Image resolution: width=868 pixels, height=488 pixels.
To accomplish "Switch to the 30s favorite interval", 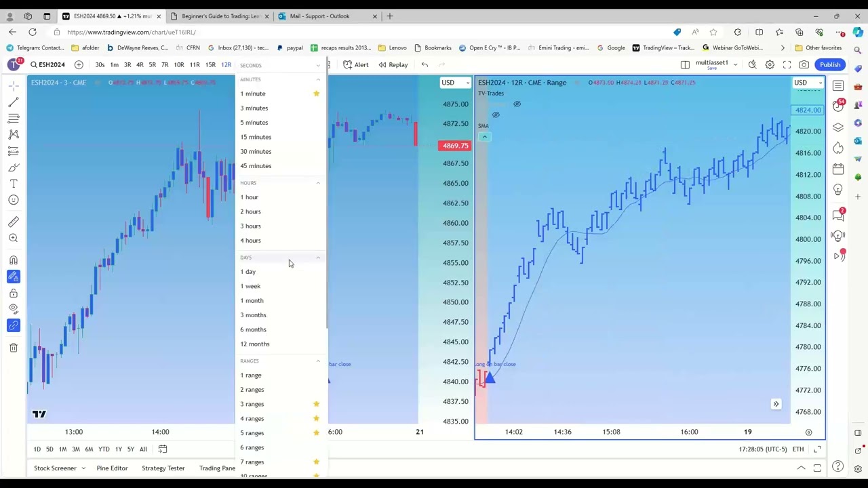I will click(100, 64).
